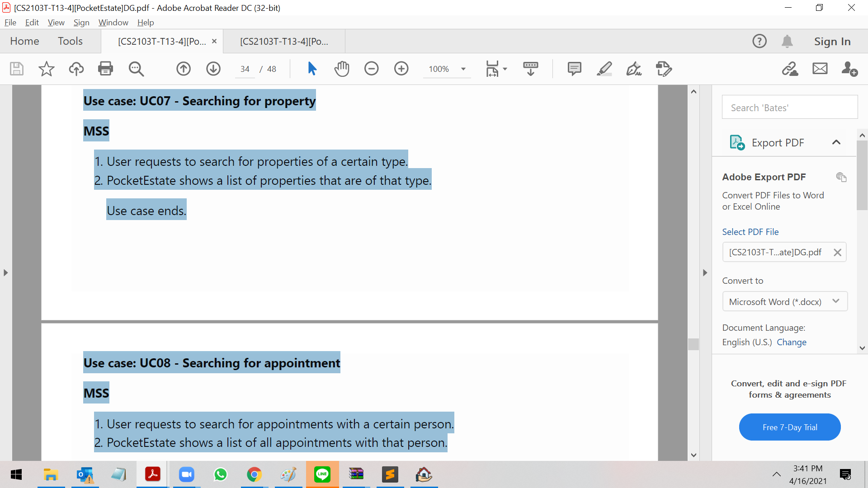Open the 100% zoom level dropdown

(463, 69)
